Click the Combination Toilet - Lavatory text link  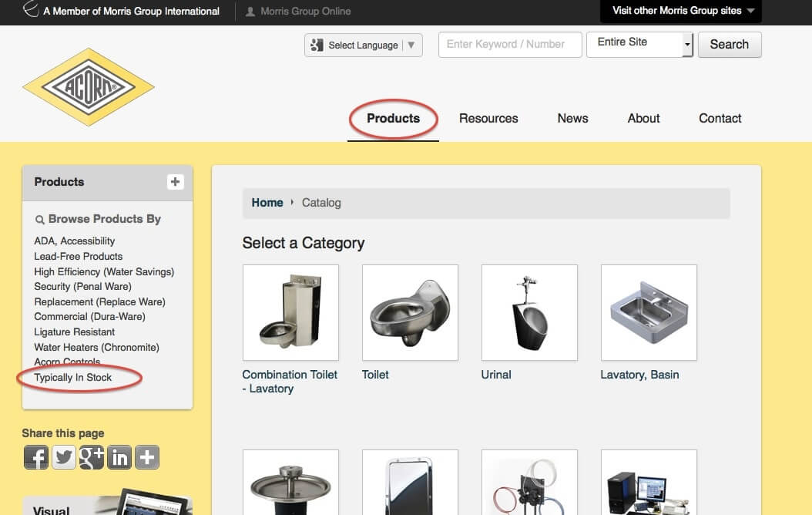(x=290, y=382)
